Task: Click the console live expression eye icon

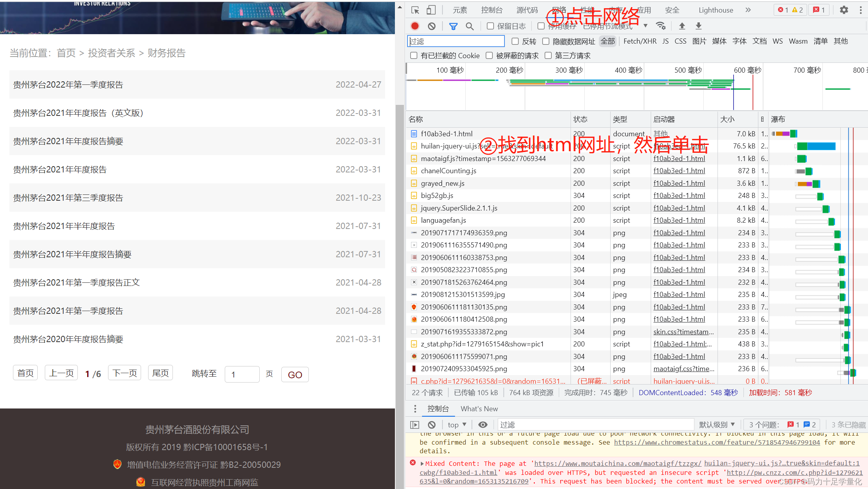Action: tap(483, 425)
